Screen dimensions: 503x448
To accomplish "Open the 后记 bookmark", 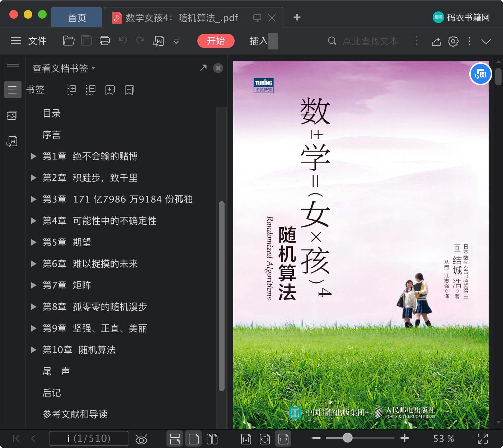I will click(52, 393).
